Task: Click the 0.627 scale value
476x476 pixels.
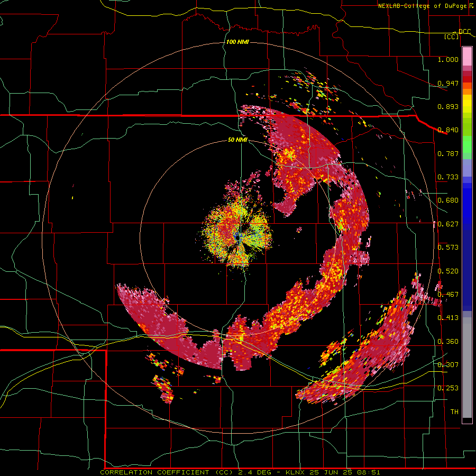Action: pyautogui.click(x=448, y=224)
